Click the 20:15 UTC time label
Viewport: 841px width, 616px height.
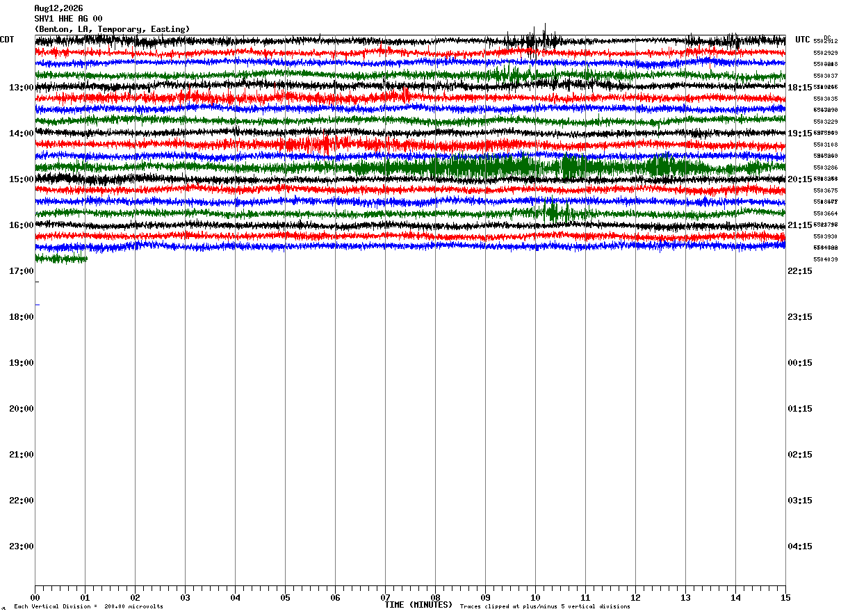[x=800, y=179]
